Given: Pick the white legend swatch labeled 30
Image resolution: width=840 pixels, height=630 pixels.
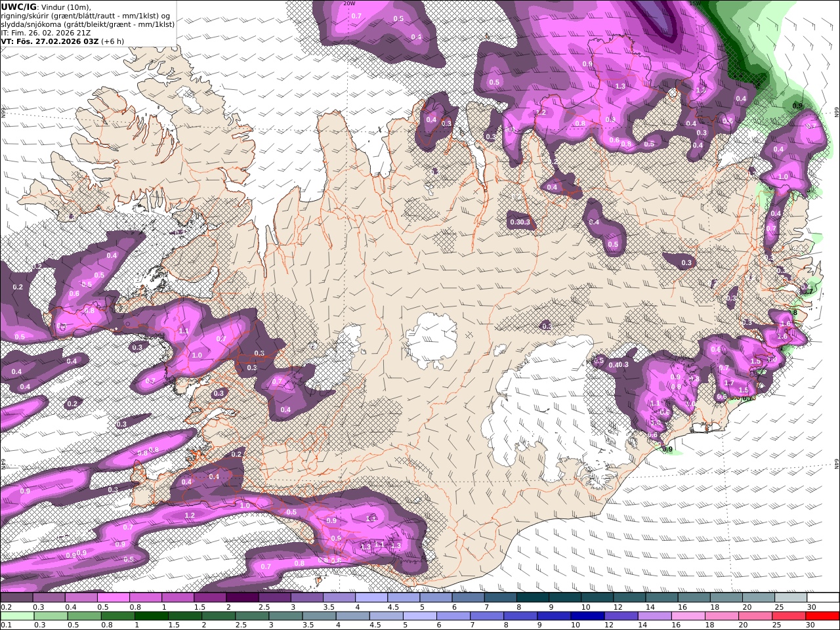Looking at the screenshot, I should [823, 598].
